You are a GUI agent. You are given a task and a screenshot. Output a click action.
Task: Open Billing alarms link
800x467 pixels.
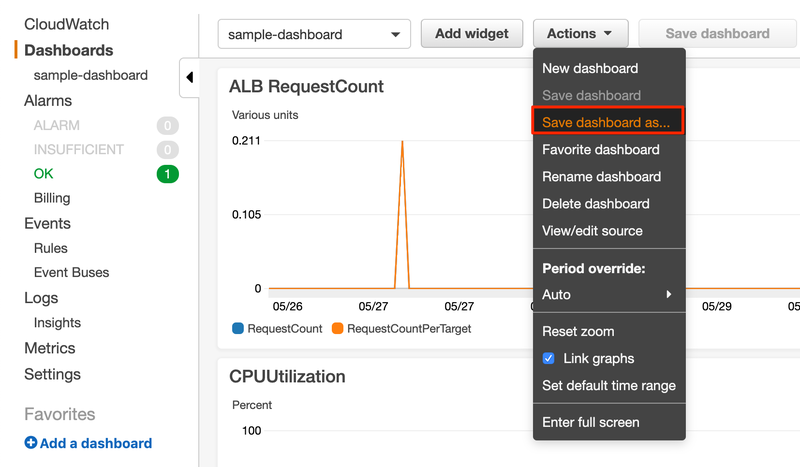point(52,198)
